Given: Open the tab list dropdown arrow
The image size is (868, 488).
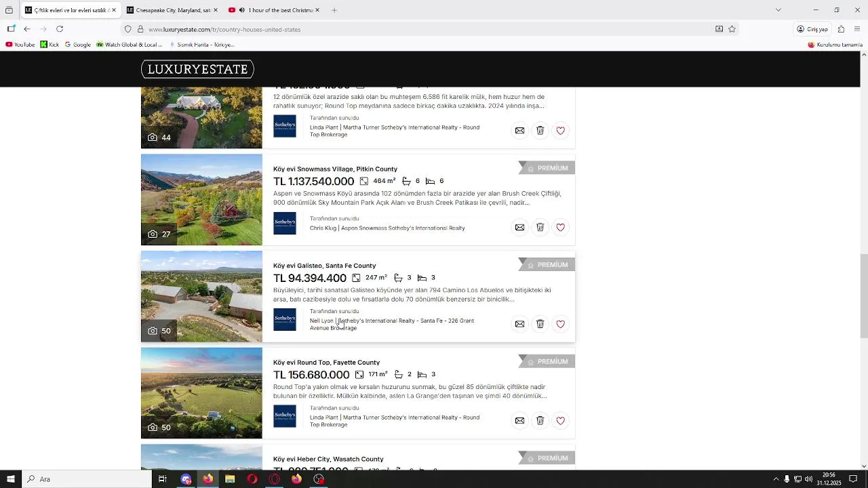Looking at the screenshot, I should 778,10.
